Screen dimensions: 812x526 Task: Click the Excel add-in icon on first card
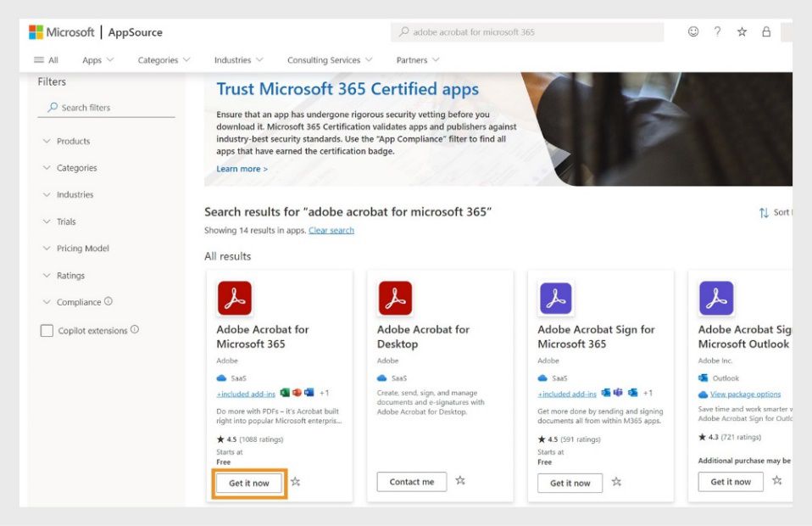point(286,393)
